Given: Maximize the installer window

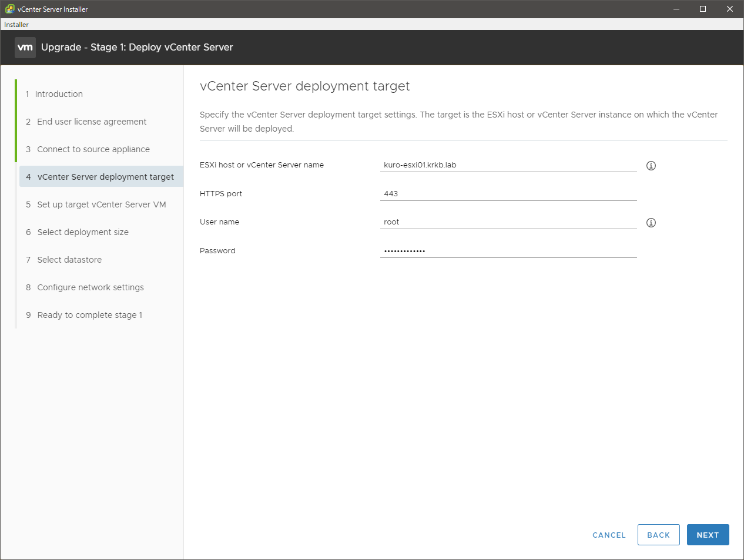Looking at the screenshot, I should pyautogui.click(x=702, y=9).
